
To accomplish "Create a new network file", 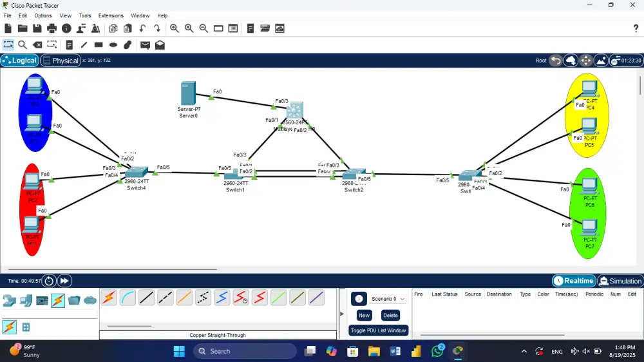I will coord(8,28).
